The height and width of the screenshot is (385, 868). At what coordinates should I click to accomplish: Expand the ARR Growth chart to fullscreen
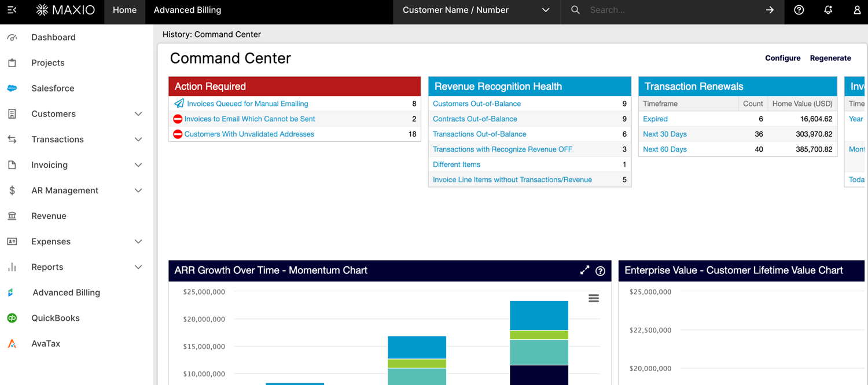click(584, 270)
